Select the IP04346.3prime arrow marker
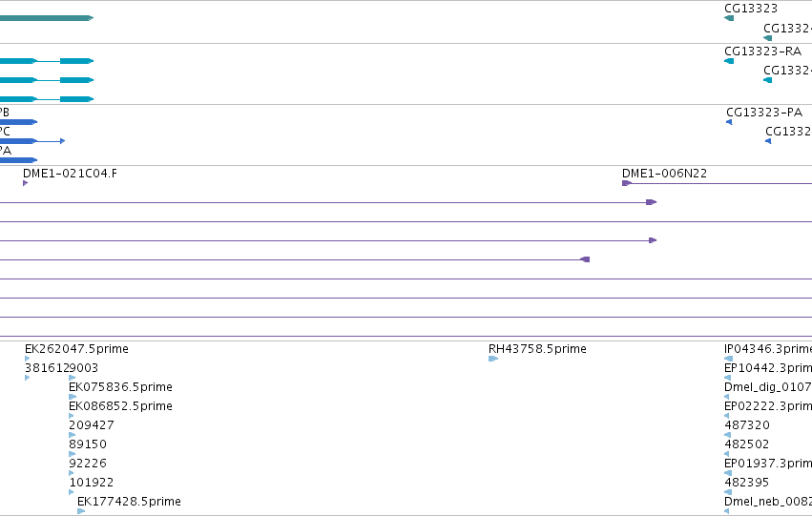 (x=729, y=359)
